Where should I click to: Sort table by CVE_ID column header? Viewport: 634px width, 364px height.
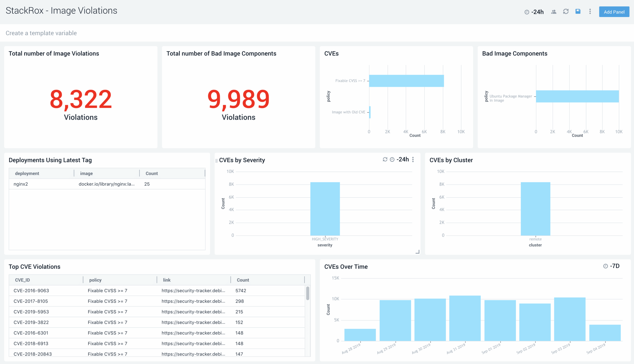click(23, 280)
